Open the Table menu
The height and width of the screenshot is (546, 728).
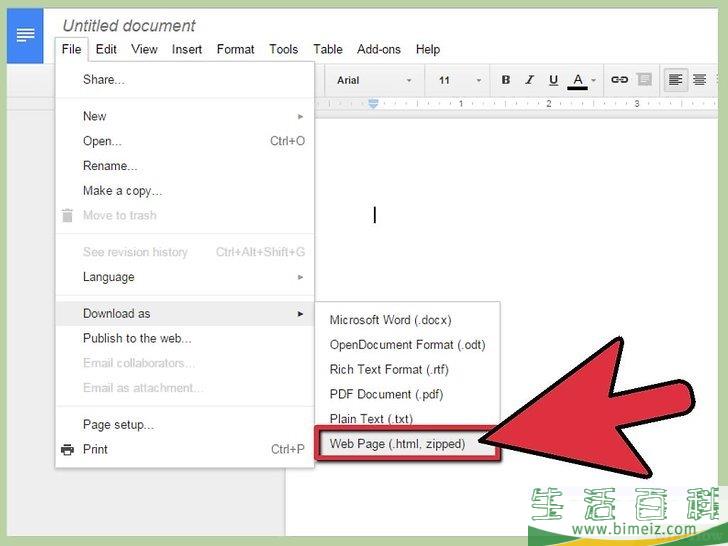tap(327, 49)
